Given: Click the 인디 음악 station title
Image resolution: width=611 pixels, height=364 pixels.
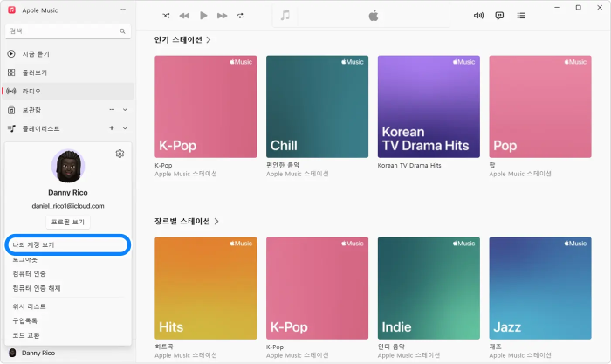Looking at the screenshot, I should tap(391, 347).
